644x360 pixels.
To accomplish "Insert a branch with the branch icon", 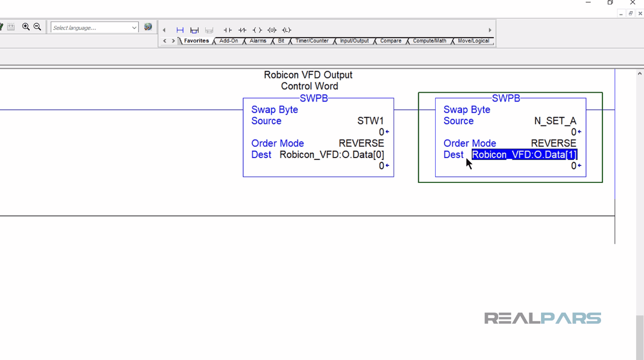I will coord(194,30).
